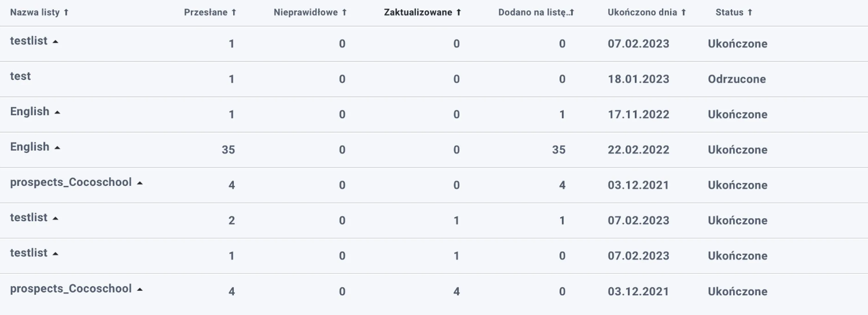Click sort arrow beside Status header
The image size is (868, 315).
coord(750,13)
